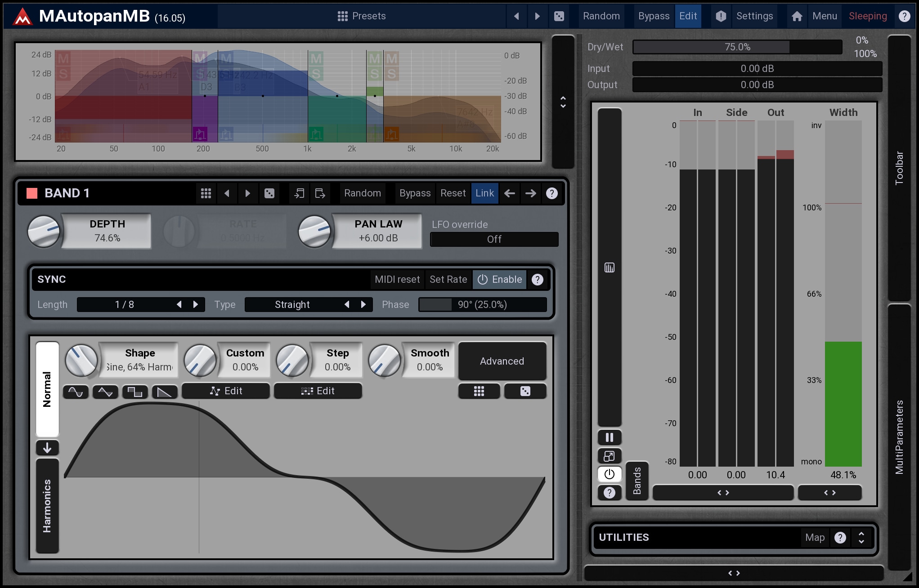Switch to the Normal shape tab
The image size is (919, 588).
point(47,389)
